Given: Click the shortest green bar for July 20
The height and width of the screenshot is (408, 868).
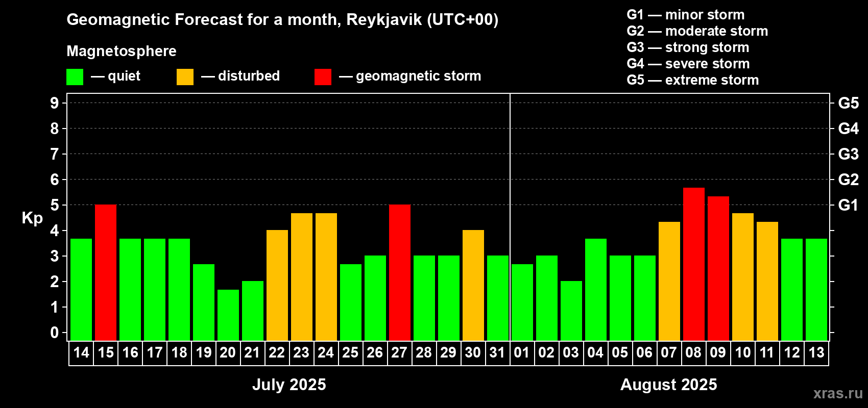Looking at the screenshot, I should (x=228, y=315).
